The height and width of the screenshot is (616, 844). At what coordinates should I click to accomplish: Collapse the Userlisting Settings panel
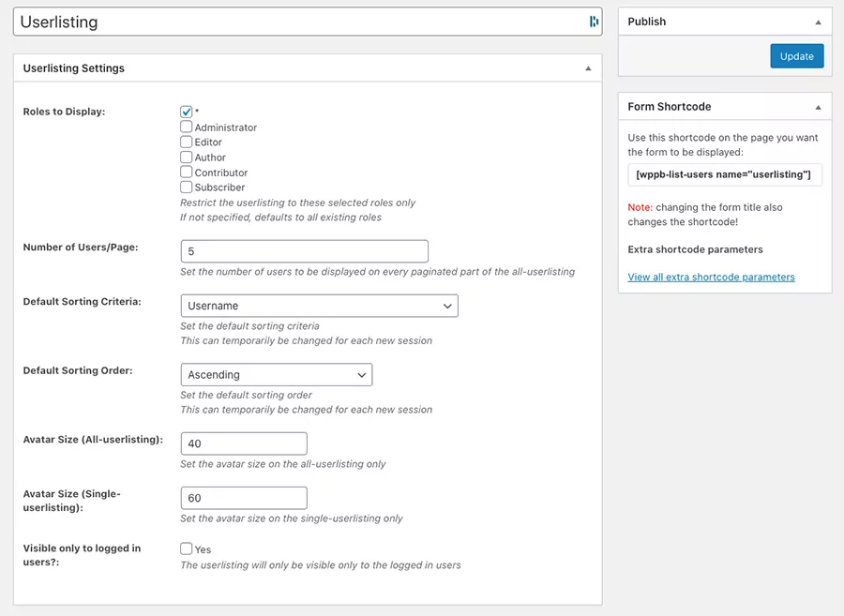click(588, 68)
